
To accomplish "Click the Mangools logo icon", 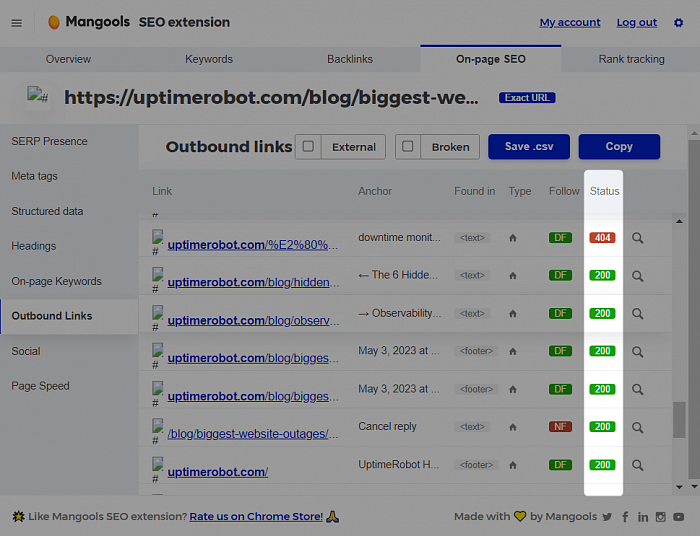I will click(x=54, y=22).
